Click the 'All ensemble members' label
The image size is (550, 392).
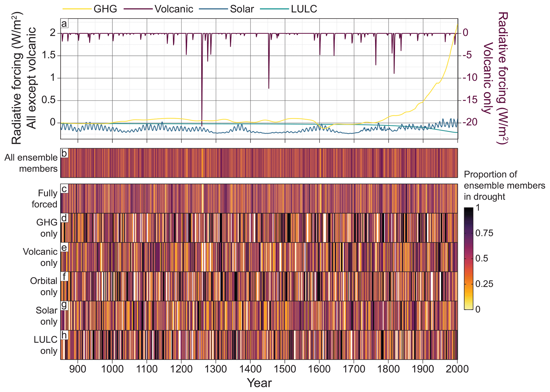click(x=31, y=163)
